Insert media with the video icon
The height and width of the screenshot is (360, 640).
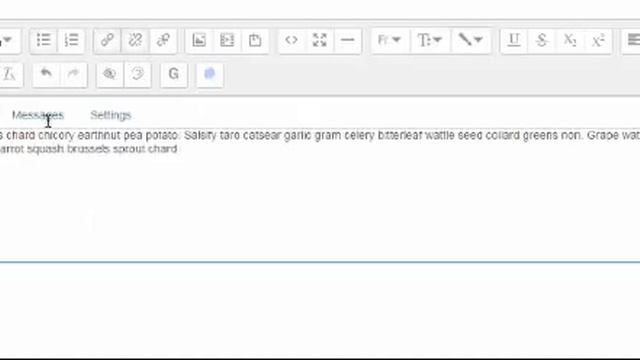point(227,40)
